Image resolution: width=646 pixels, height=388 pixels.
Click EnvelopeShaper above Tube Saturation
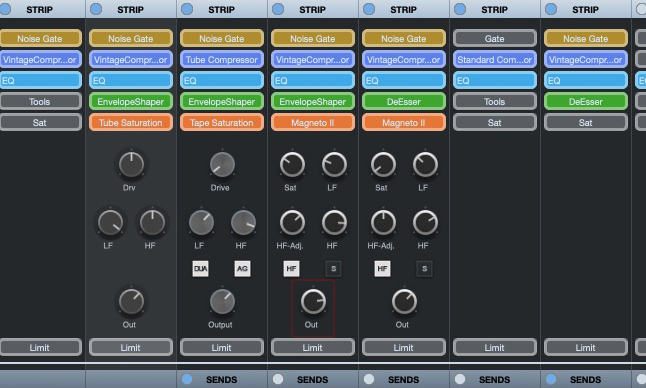coord(131,102)
